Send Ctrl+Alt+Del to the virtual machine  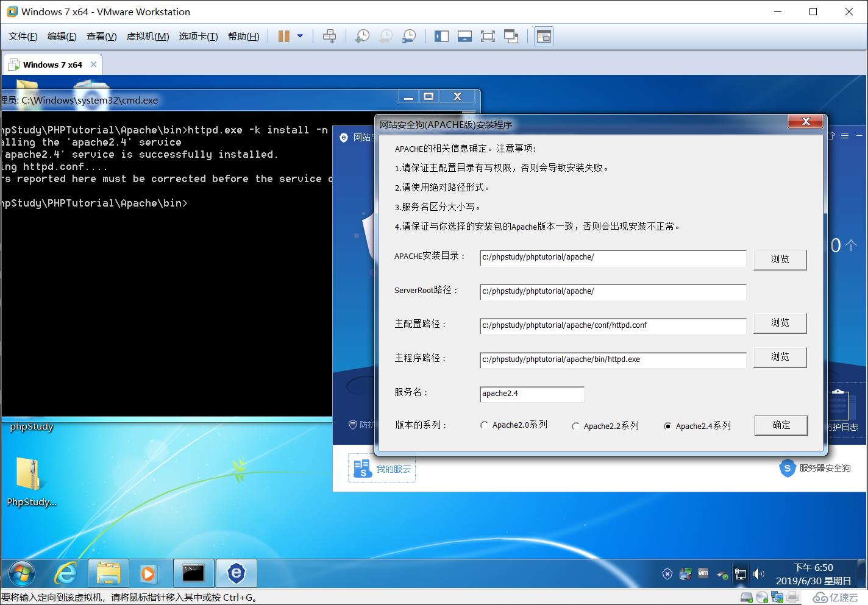tap(329, 37)
